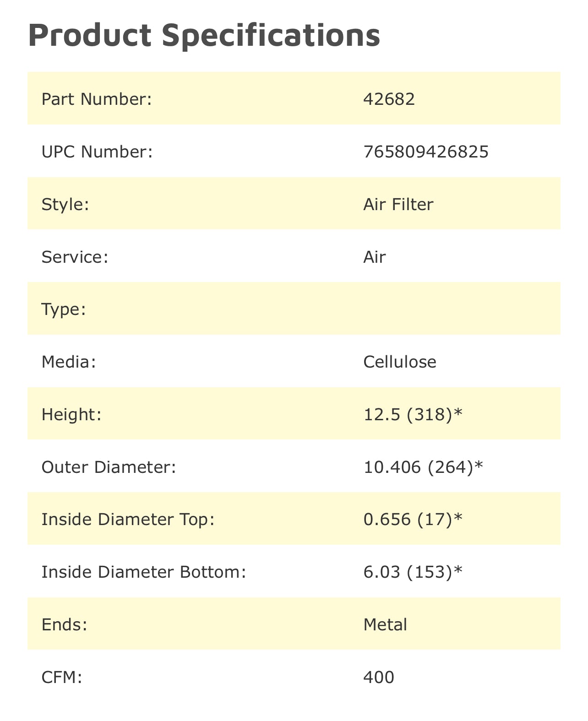Image resolution: width=588 pixels, height=721 pixels.
Task: Click the UPC Number label
Action: [x=97, y=152]
